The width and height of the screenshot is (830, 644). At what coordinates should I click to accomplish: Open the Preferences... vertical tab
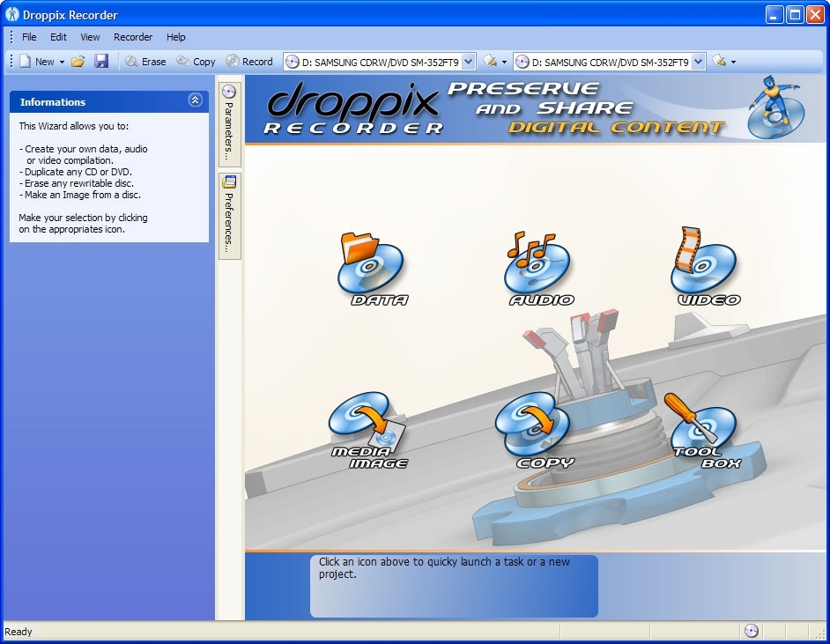pos(229,216)
